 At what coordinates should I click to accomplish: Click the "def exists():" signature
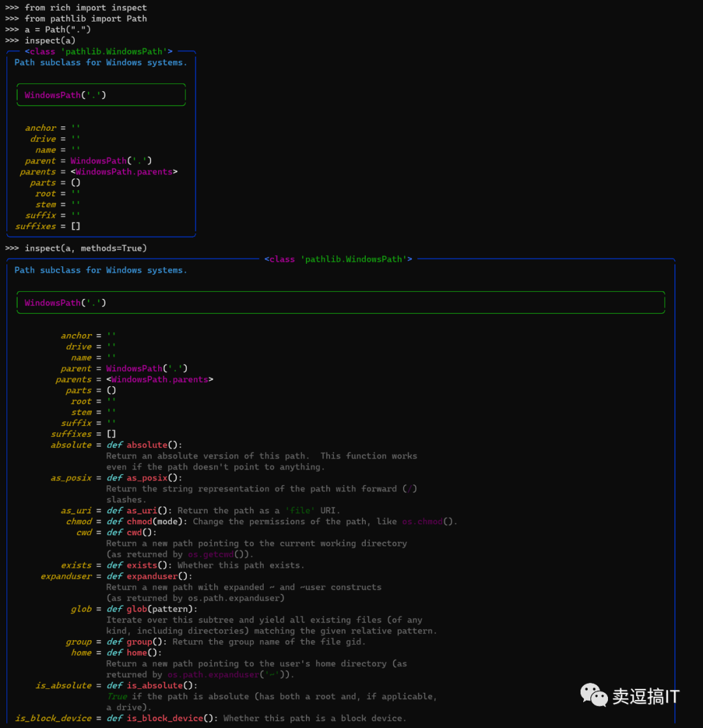coord(139,565)
